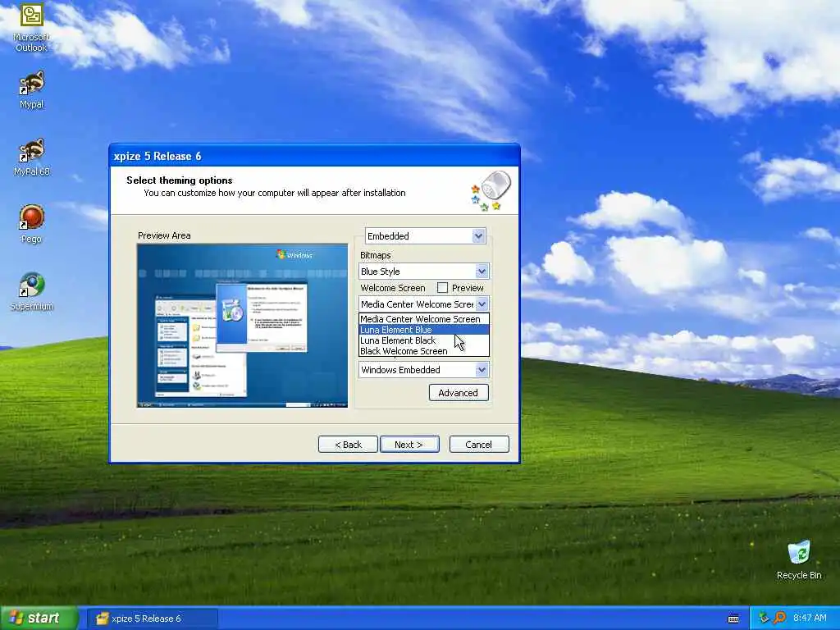The height and width of the screenshot is (630, 840).
Task: Click the xpize 5 Release 6 title bar
Action: 314,156
